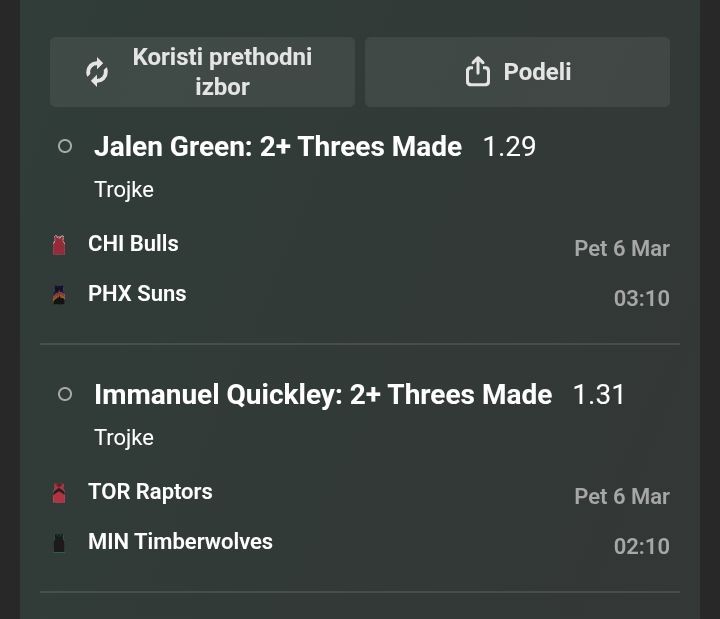This screenshot has width=720, height=619.
Task: Click the PHX Suns jersey icon
Action: tap(59, 295)
